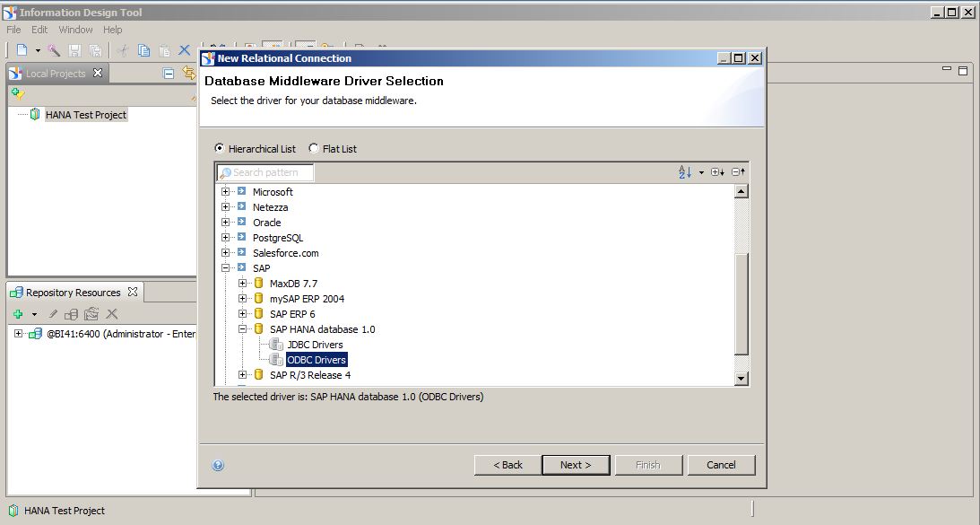Image resolution: width=980 pixels, height=525 pixels.
Task: Click the New file icon in main toolbar
Action: point(22,51)
